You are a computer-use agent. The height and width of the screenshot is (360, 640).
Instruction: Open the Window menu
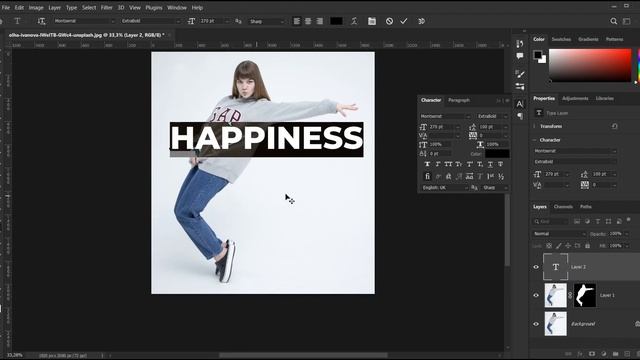click(x=177, y=7)
